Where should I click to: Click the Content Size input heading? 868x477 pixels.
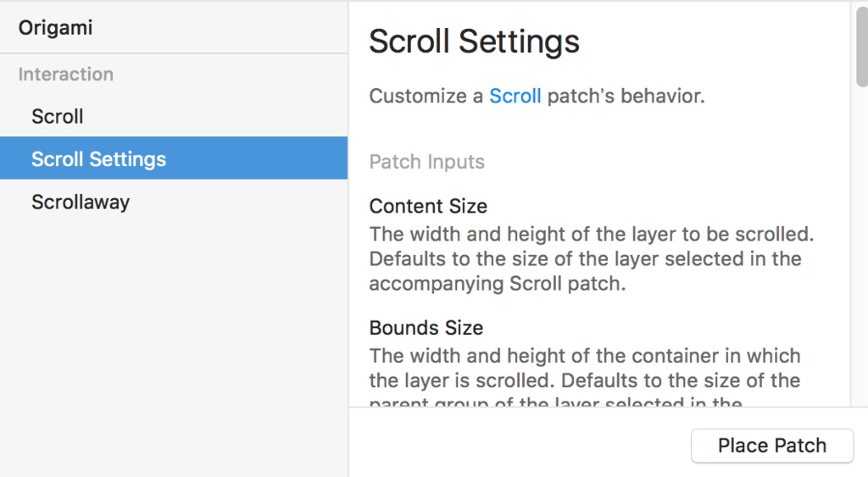[428, 206]
